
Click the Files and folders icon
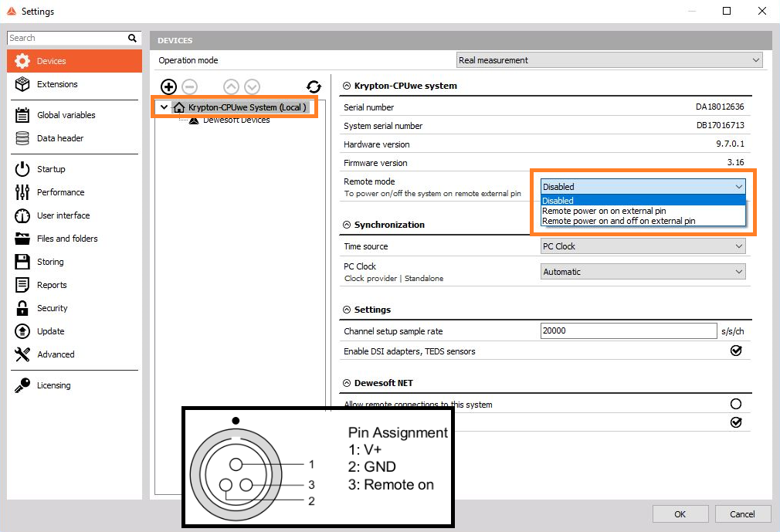pyautogui.click(x=22, y=239)
